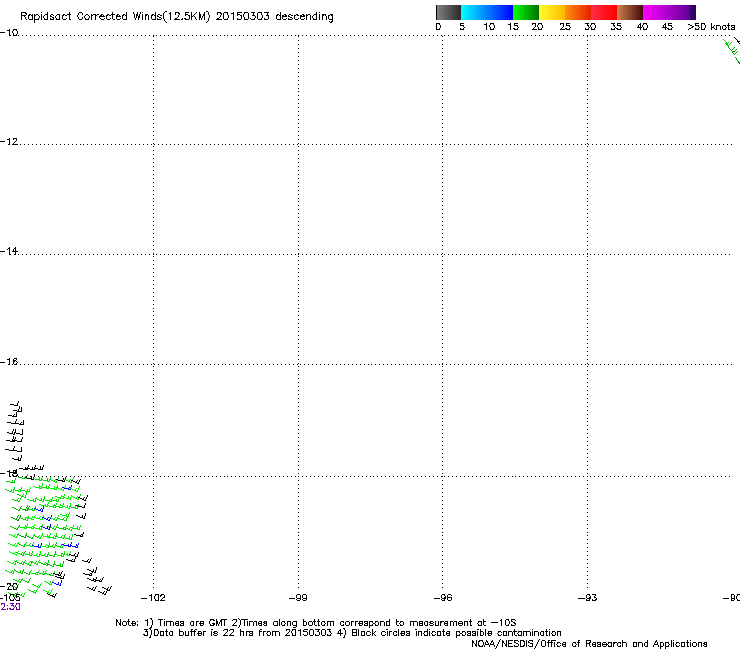Click the black wind barbs column above -18 latitude
740x650 pixels.
pos(15,431)
